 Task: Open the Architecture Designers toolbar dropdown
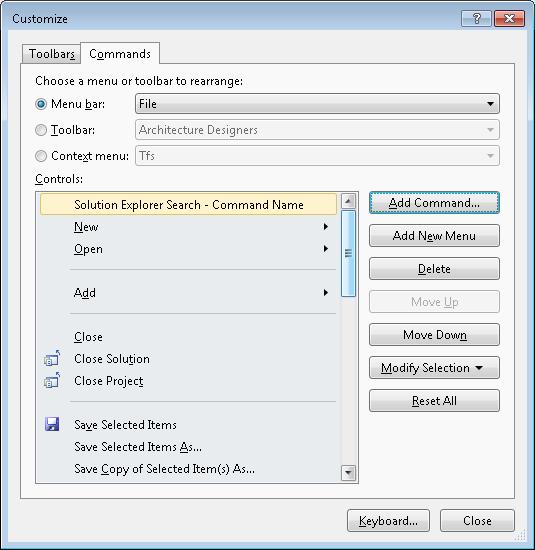pos(317,130)
